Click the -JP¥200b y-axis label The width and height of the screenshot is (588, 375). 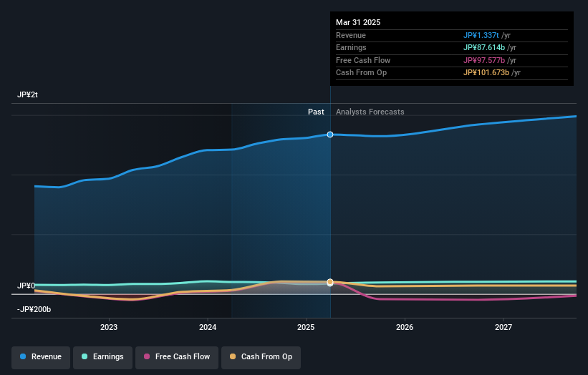coord(34,309)
